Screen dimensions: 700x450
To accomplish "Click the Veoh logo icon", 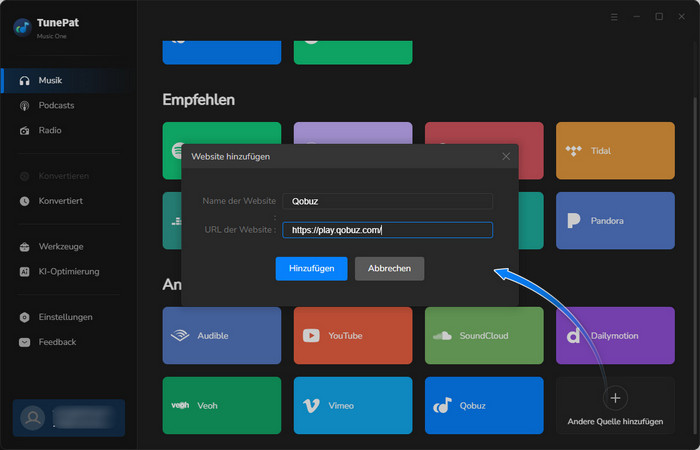I will [x=180, y=405].
